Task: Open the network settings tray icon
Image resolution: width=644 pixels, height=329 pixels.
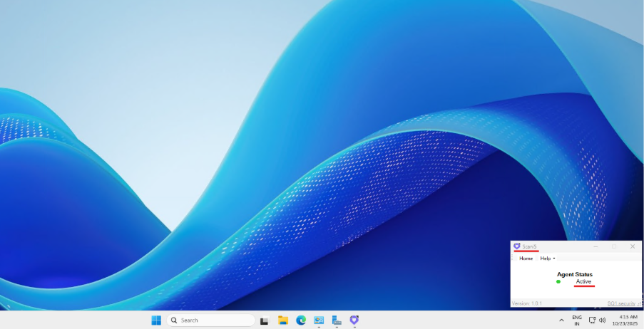Action: (x=592, y=320)
